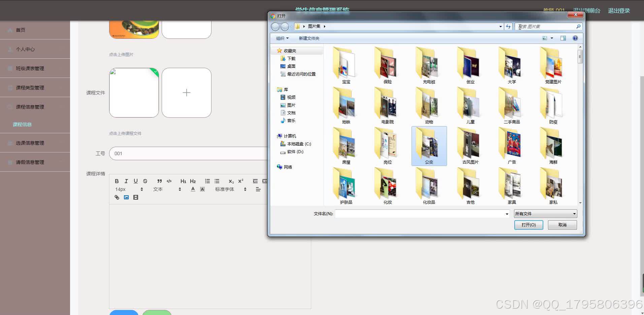Toggle italic formatting in the editor

click(x=126, y=181)
